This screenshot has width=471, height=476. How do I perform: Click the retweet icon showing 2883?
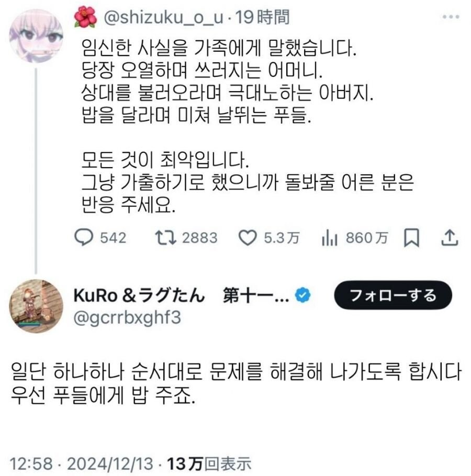pos(165,238)
